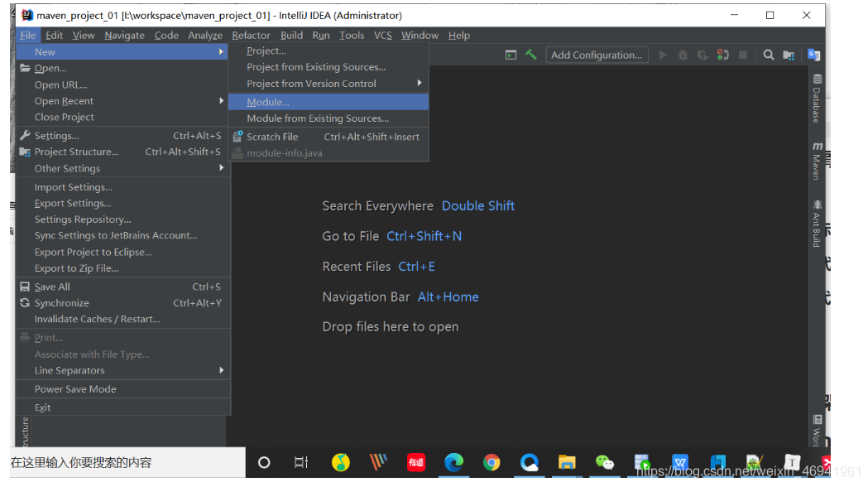Select Module... in New submenu
The width and height of the screenshot is (868, 487).
tap(328, 102)
